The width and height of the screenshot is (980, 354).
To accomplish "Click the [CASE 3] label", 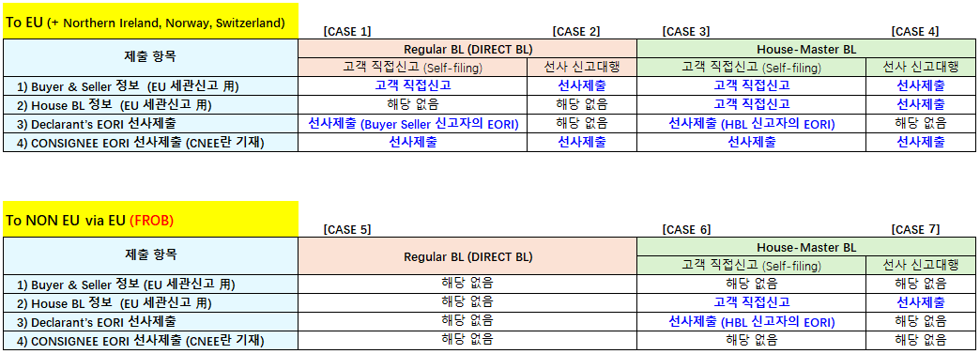I will point(685,31).
